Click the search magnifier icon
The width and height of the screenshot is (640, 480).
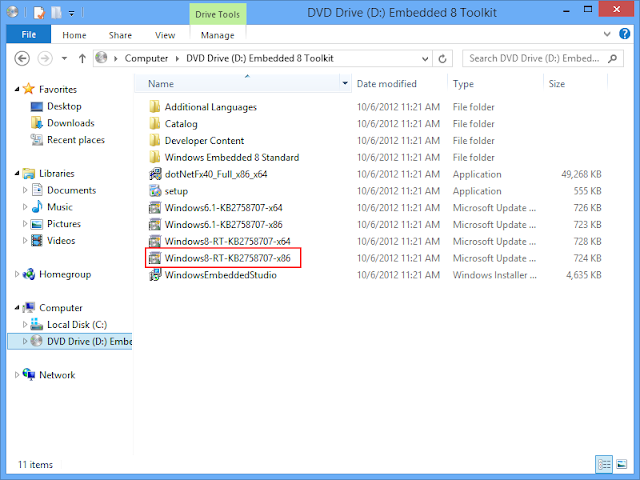(612, 58)
